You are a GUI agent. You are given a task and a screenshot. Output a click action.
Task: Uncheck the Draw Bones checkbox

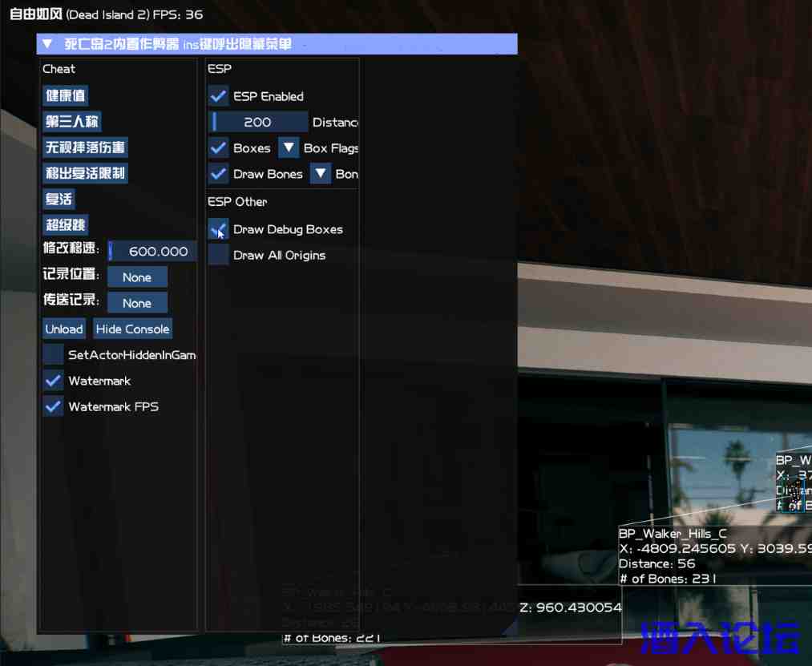pyautogui.click(x=218, y=174)
